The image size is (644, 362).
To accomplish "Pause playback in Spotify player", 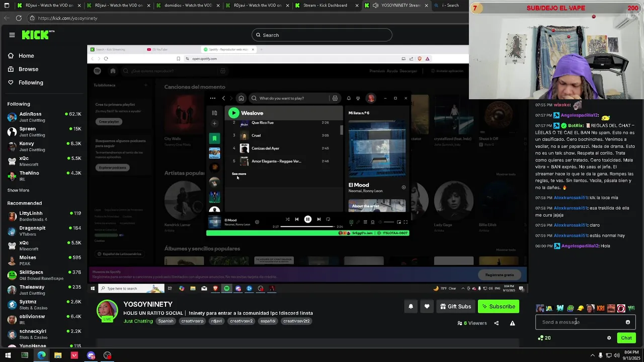I will coord(307,219).
